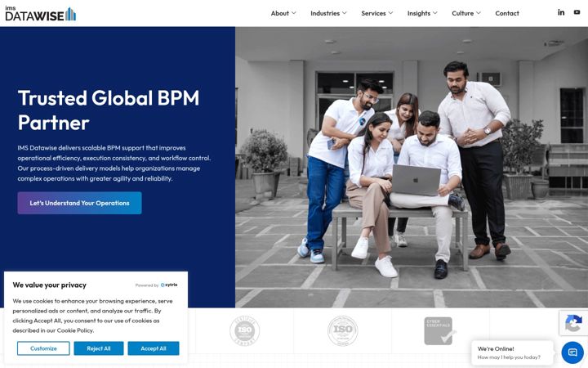The width and height of the screenshot is (588, 368).
Task: Open the Services menu item
Action: coord(373,13)
